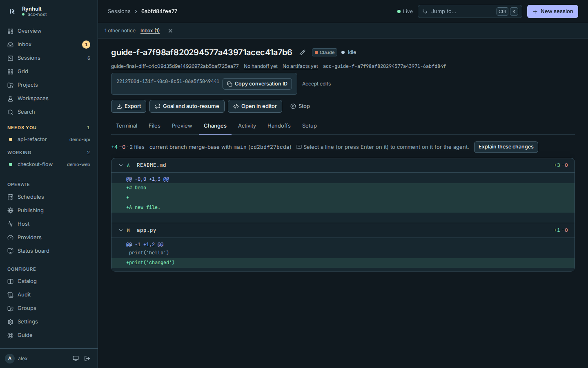Focus the Jump to... search field

click(x=470, y=11)
